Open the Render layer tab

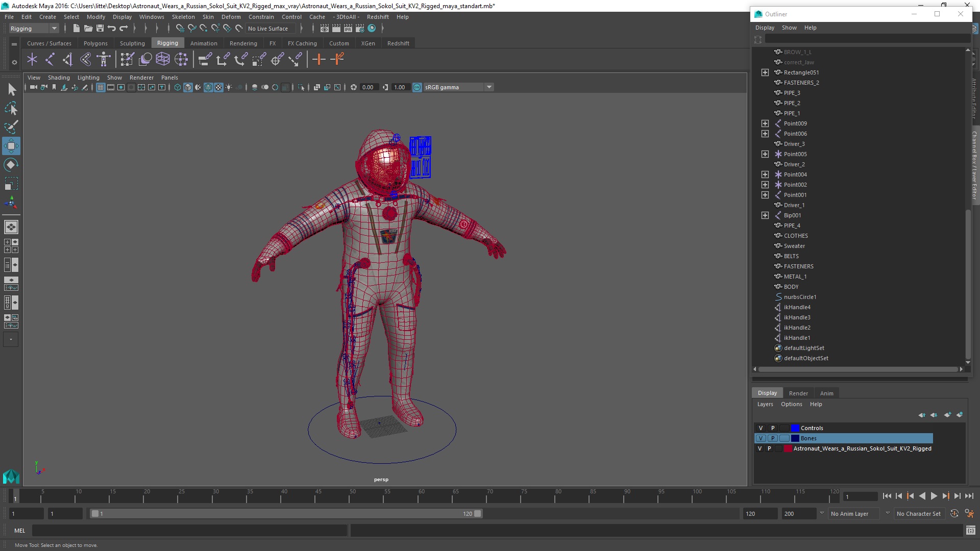(798, 393)
